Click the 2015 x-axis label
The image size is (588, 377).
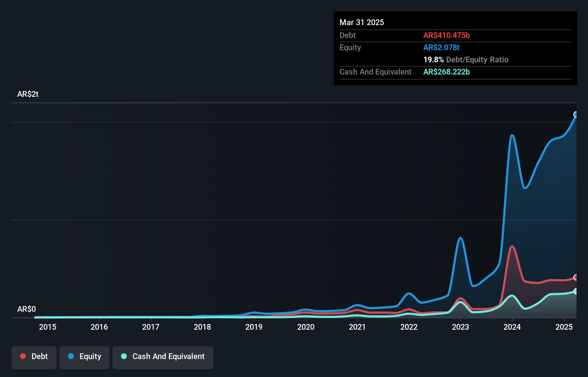point(48,327)
